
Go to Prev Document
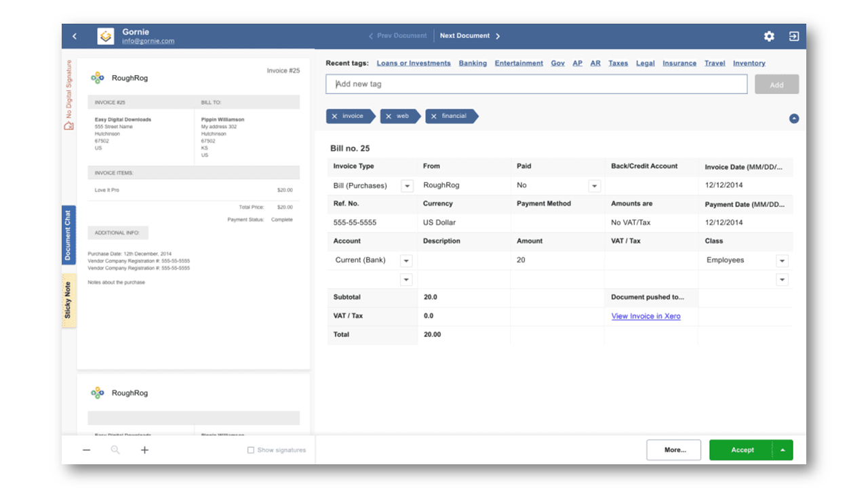(x=397, y=36)
